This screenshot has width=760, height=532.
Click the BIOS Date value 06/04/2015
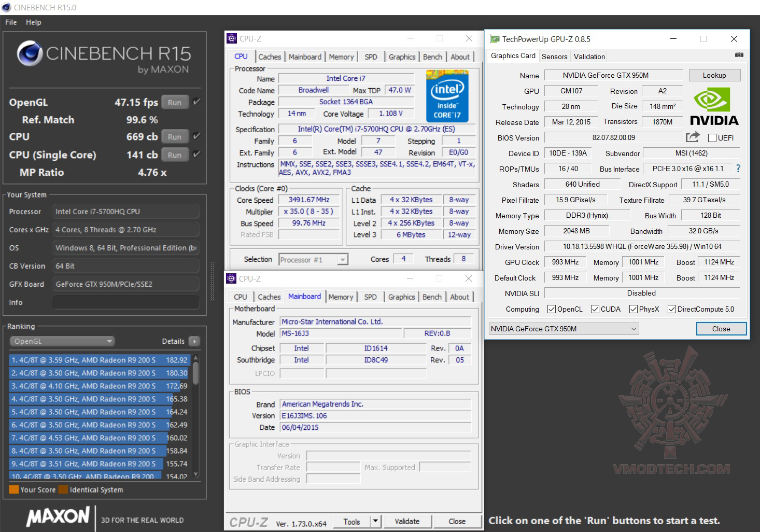[376, 428]
